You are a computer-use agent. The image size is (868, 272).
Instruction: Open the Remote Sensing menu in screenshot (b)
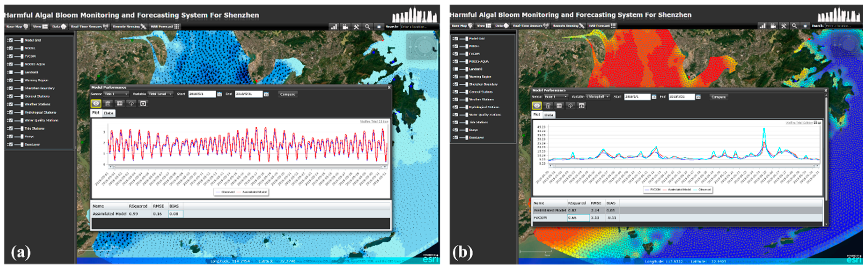[568, 25]
